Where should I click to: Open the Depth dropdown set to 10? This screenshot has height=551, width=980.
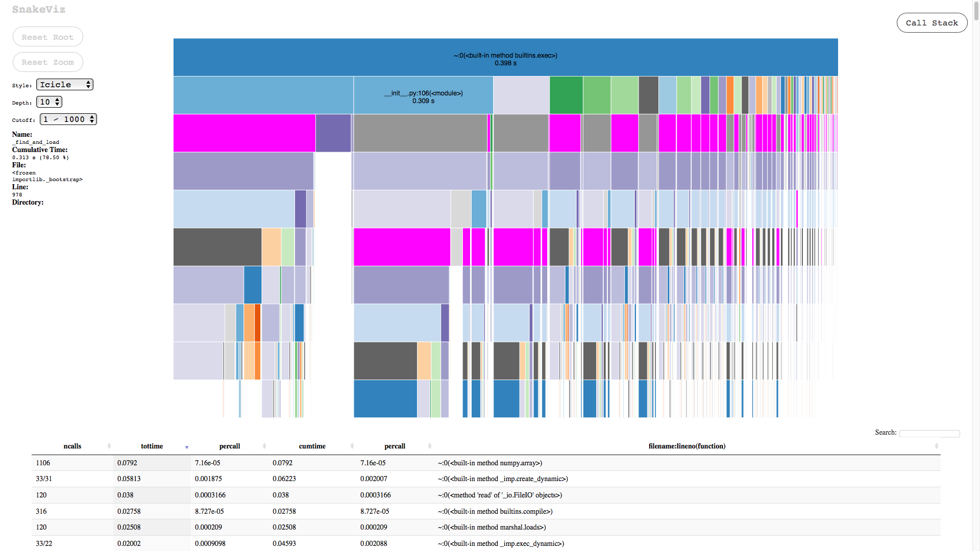tap(49, 102)
